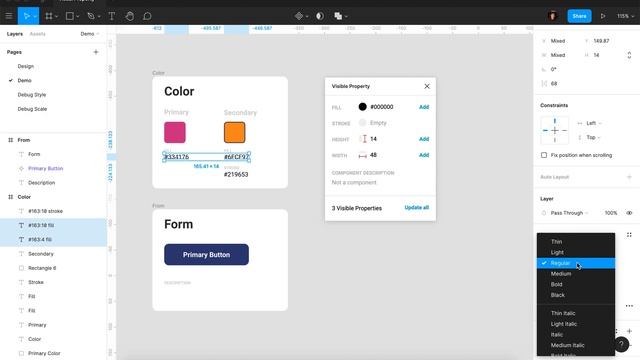Open the user avatar in toolbar
This screenshot has width=640, height=360.
click(553, 16)
